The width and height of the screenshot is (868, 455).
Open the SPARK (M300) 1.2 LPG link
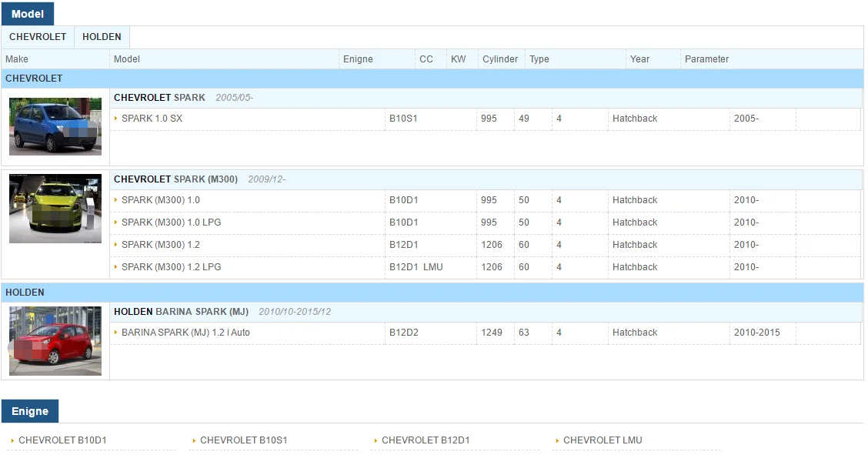coord(171,267)
